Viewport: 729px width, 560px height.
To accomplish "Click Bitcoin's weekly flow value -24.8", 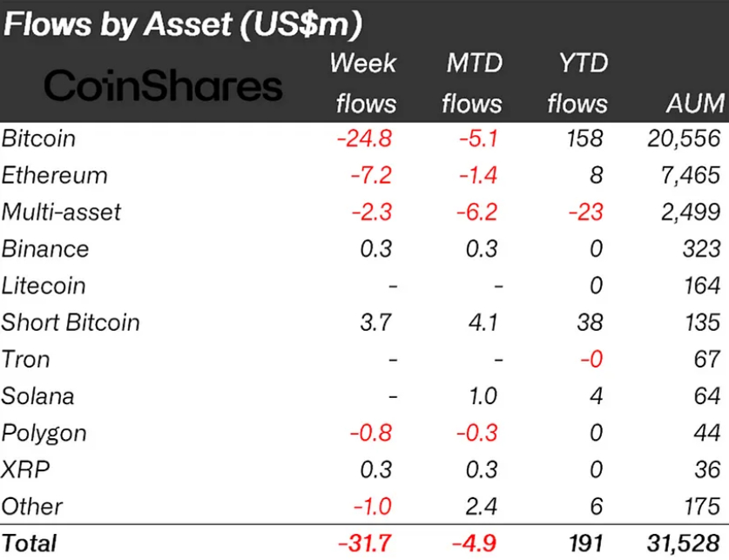I will (x=364, y=138).
